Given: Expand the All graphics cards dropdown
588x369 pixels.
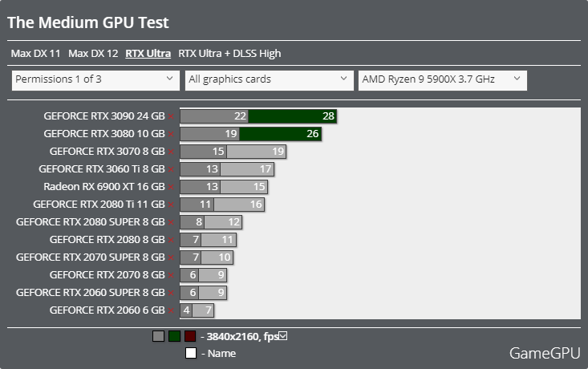Looking at the screenshot, I should (270, 80).
